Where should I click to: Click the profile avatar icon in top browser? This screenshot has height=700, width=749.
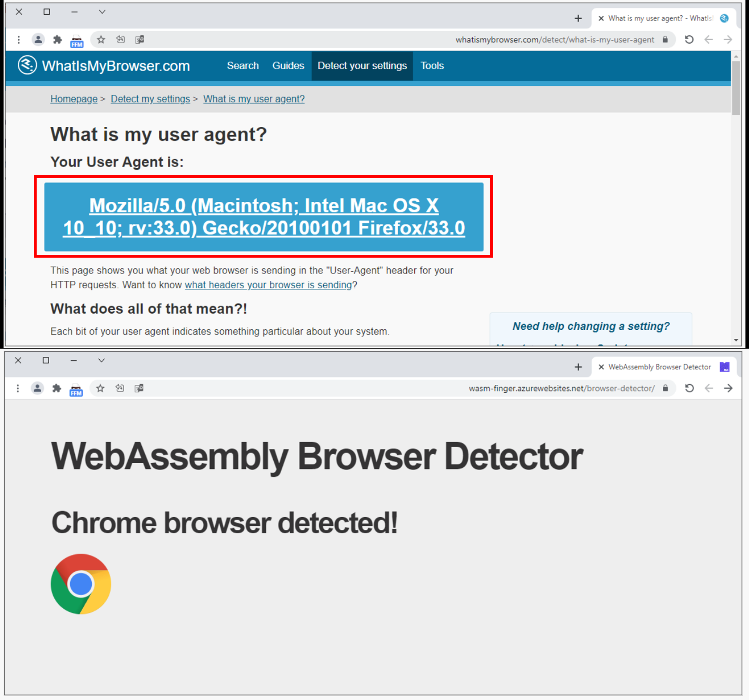pyautogui.click(x=38, y=39)
